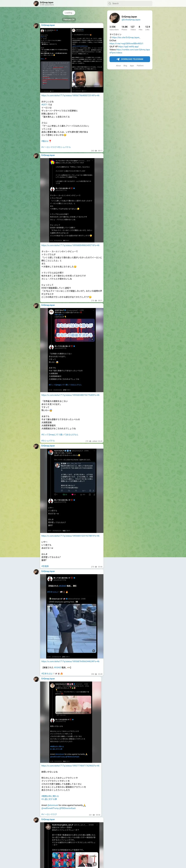Open the channel avatar in the header
Screen dimensions: 186x868
(x=36, y=3)
